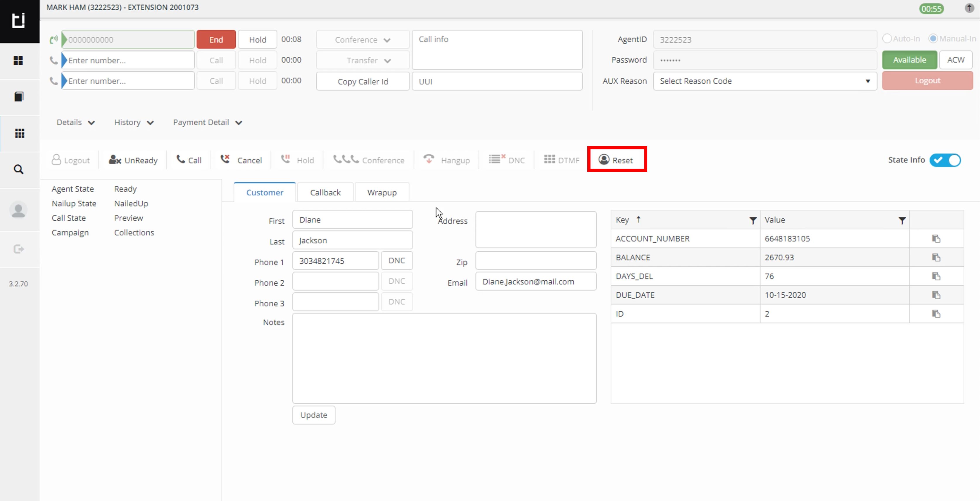
Task: Click active call phone icon on line one
Action: point(54,39)
